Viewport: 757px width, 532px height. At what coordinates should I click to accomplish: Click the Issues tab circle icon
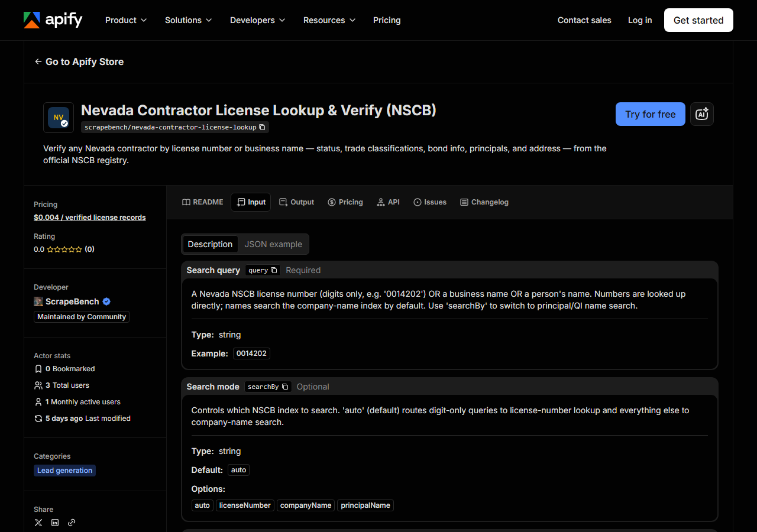pyautogui.click(x=418, y=202)
